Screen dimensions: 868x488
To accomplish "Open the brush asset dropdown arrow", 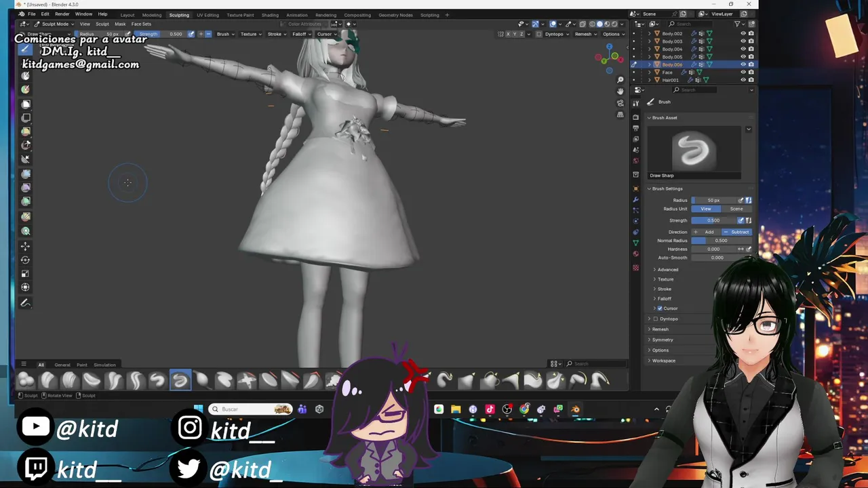I will [x=749, y=129].
